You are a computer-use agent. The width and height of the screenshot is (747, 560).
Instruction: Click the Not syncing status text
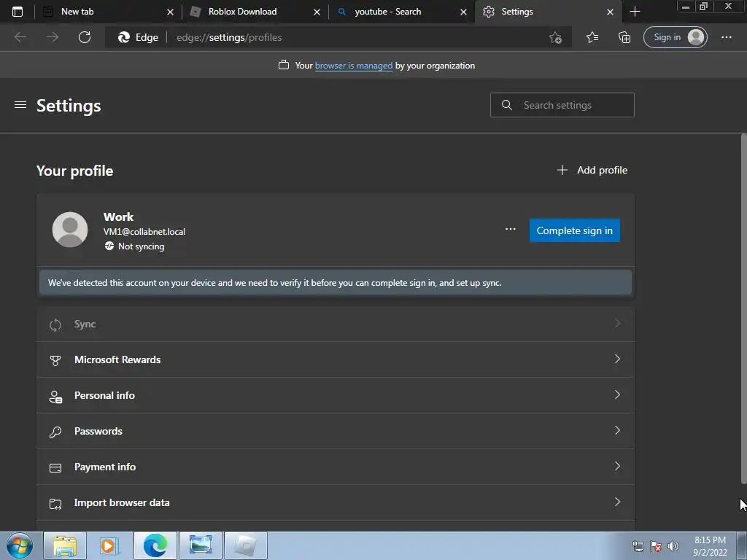[x=141, y=246]
